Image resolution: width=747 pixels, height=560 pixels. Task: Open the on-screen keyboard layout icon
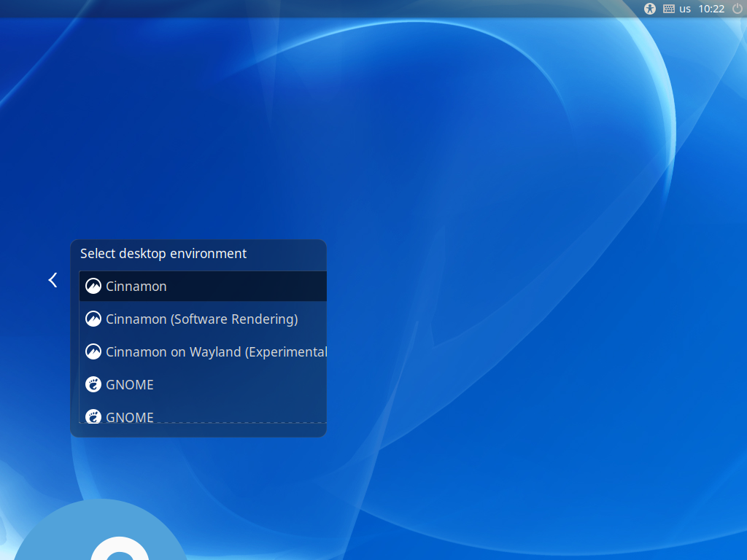(x=669, y=9)
